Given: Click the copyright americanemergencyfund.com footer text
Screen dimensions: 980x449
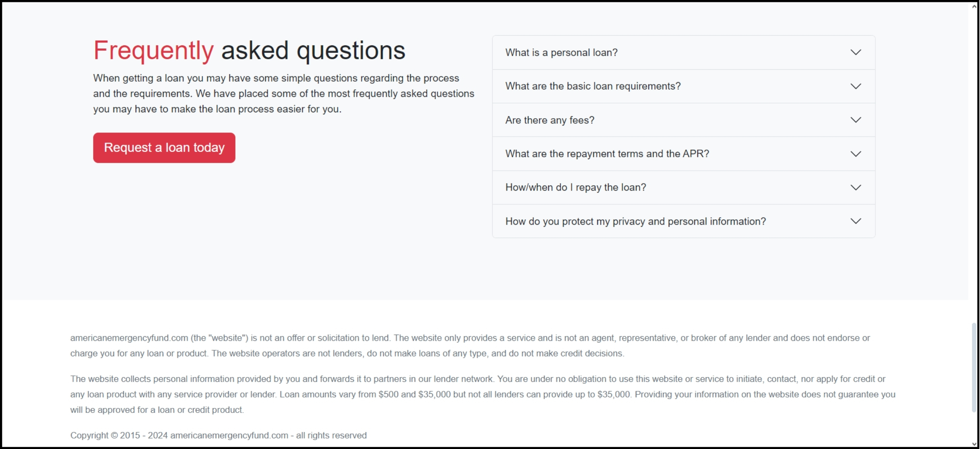Looking at the screenshot, I should 218,435.
